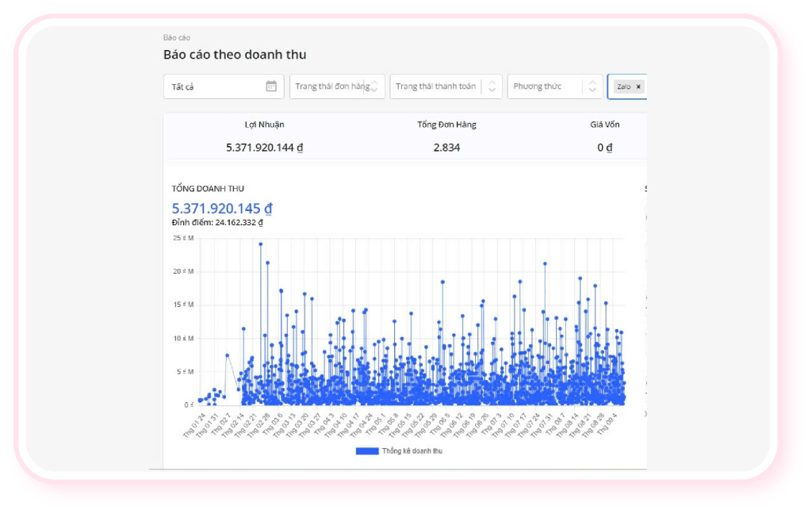Open the Trạng thái thanh toán dropdown
The width and height of the screenshot is (812, 514).
coord(435,86)
